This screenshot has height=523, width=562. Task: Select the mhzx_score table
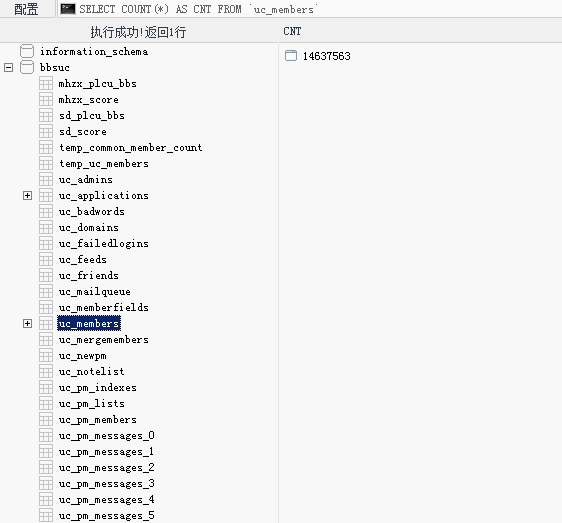coord(89,100)
